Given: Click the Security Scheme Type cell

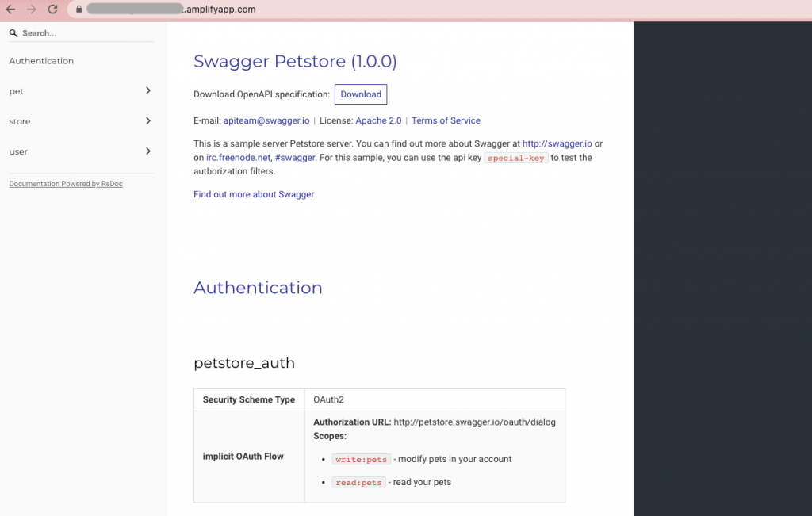Looking at the screenshot, I should pyautogui.click(x=249, y=399).
